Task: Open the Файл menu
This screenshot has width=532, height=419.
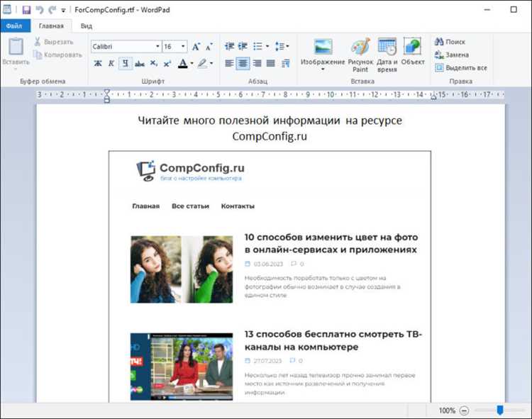Action: (x=15, y=26)
